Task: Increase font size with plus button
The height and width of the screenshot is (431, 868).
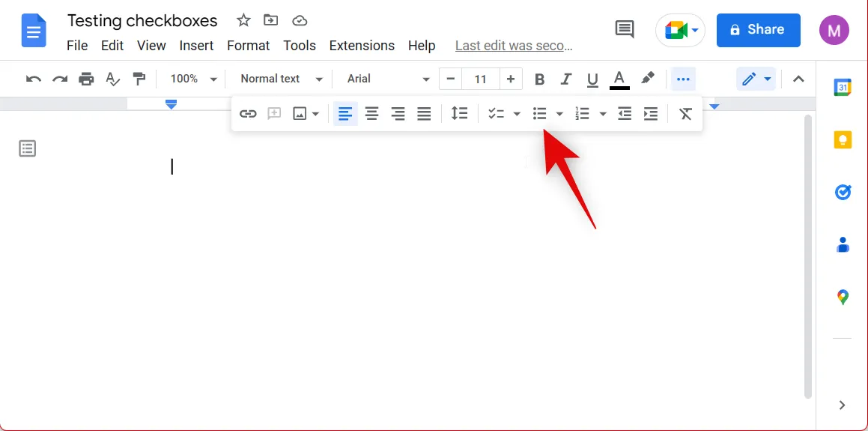Action: 511,79
